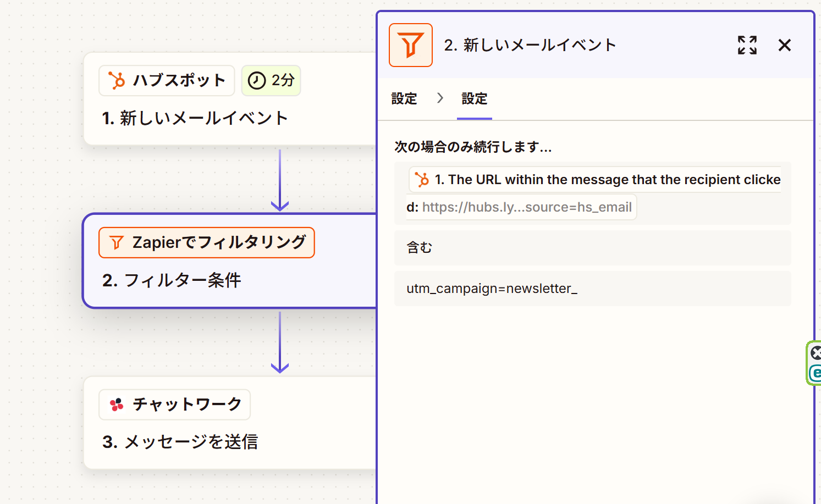Viewport: 821px width, 504px height.
Task: Click the チャットワーク app badge
Action: 174,405
